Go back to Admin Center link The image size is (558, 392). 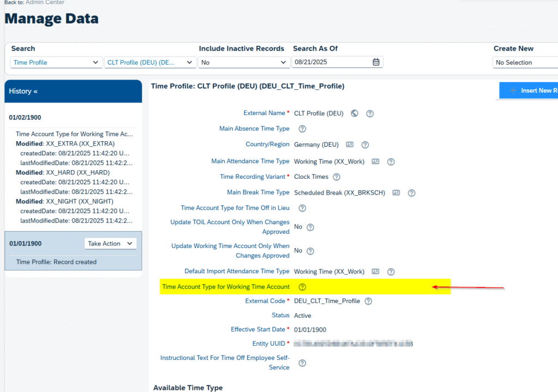tap(45, 3)
